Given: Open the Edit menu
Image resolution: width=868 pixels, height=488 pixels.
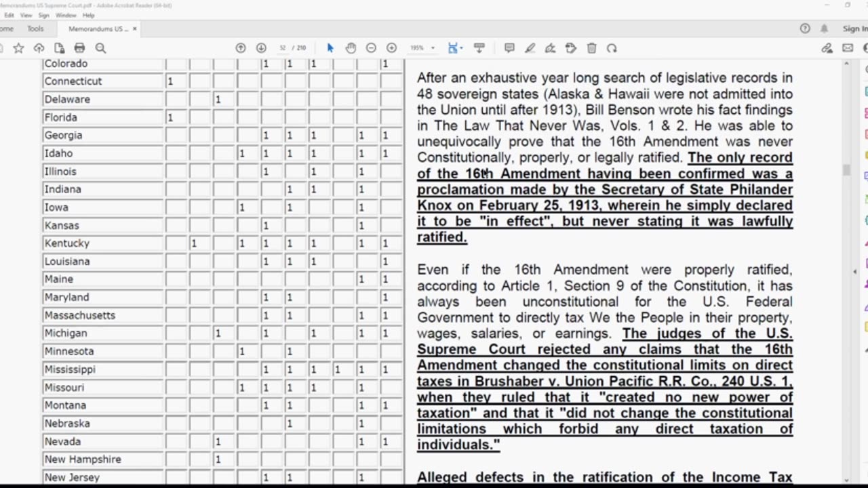Looking at the screenshot, I should click(x=9, y=15).
